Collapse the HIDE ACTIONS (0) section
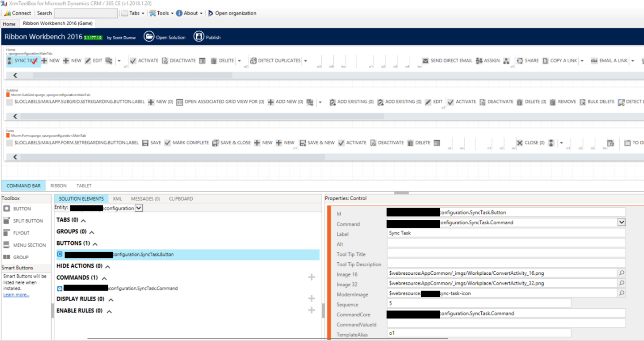The width and height of the screenshot is (644, 341). pyautogui.click(x=107, y=267)
